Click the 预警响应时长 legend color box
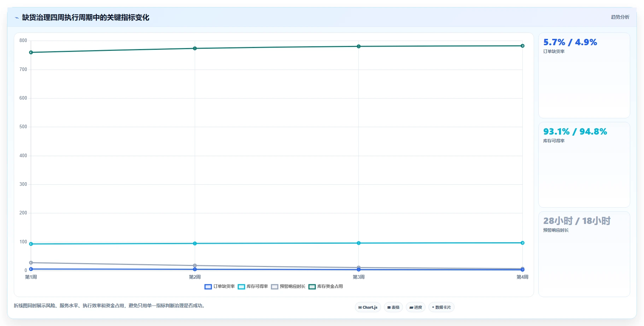 [x=275, y=287]
